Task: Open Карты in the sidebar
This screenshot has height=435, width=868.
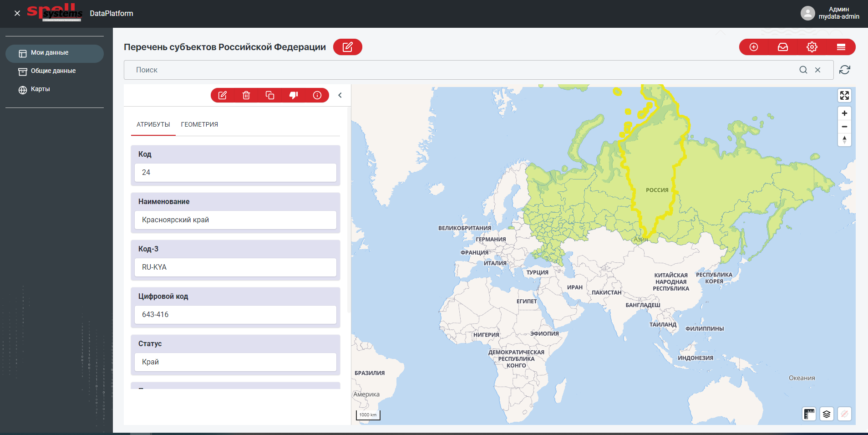Action: point(55,89)
